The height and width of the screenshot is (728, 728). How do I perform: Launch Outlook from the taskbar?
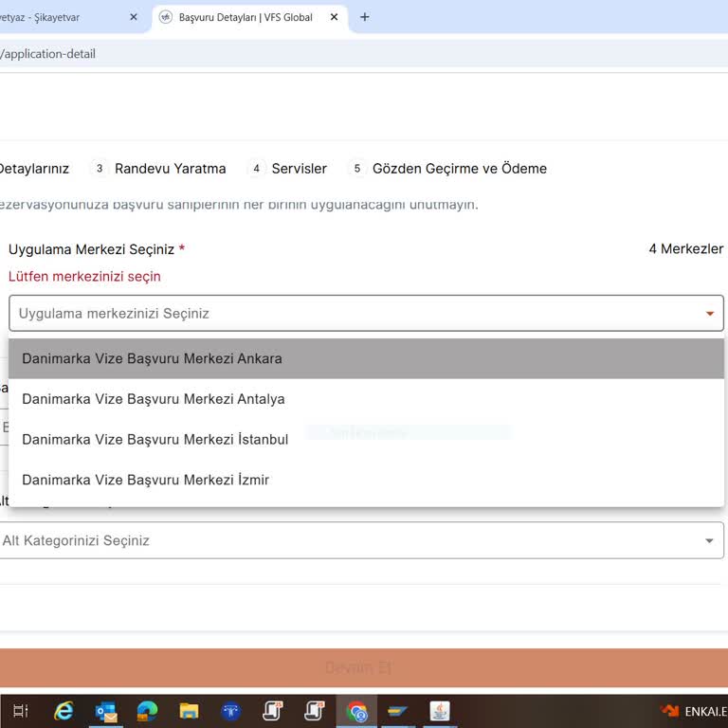click(105, 711)
